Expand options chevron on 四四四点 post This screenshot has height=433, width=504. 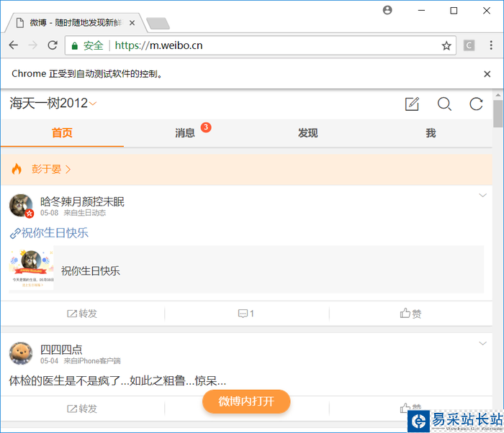482,343
